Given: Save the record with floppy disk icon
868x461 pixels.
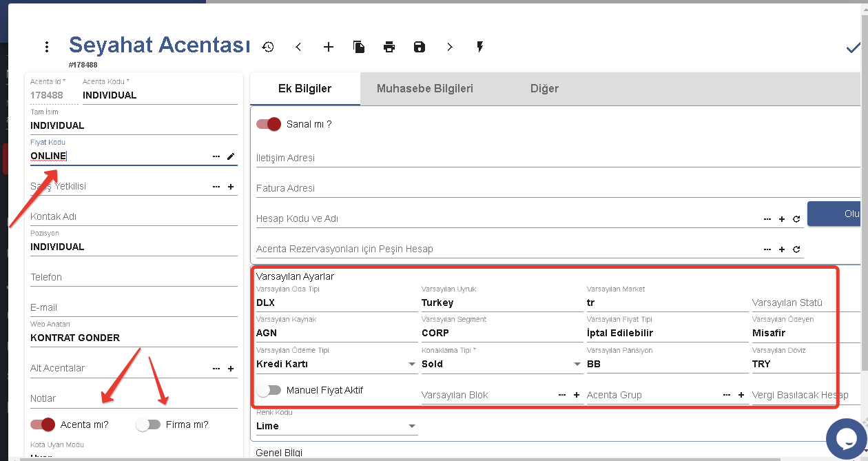Looking at the screenshot, I should tap(420, 47).
